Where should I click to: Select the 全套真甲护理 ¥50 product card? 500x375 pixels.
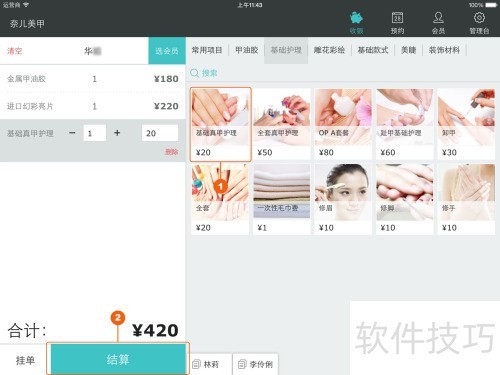pos(282,124)
